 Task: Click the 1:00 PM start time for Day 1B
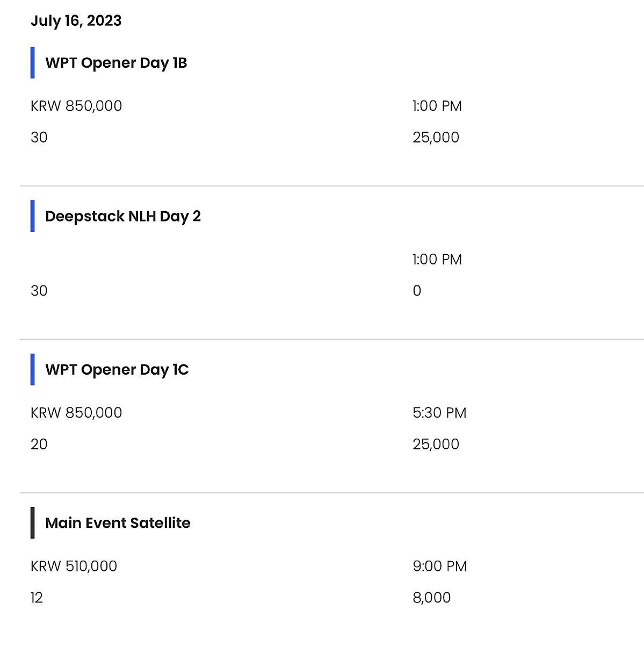[x=437, y=106]
